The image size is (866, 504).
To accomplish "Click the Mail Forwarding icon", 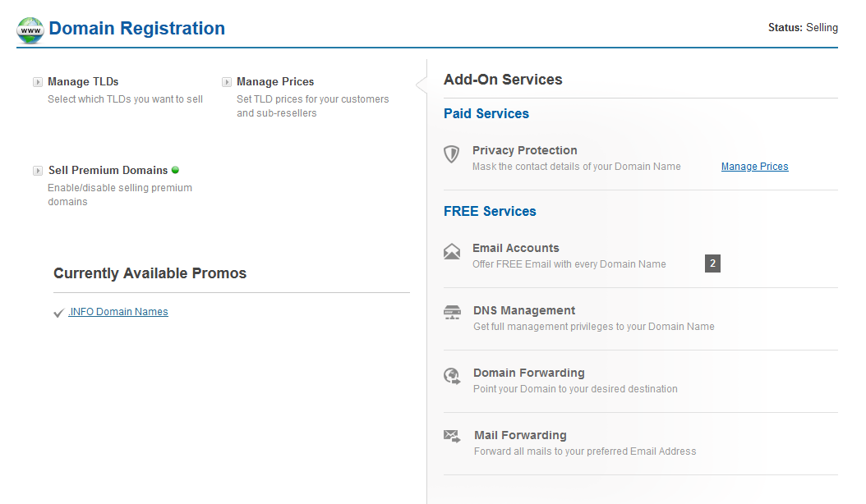I will (452, 438).
